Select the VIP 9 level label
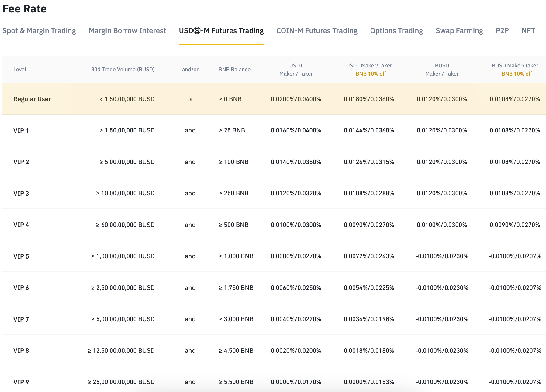 pos(21,382)
